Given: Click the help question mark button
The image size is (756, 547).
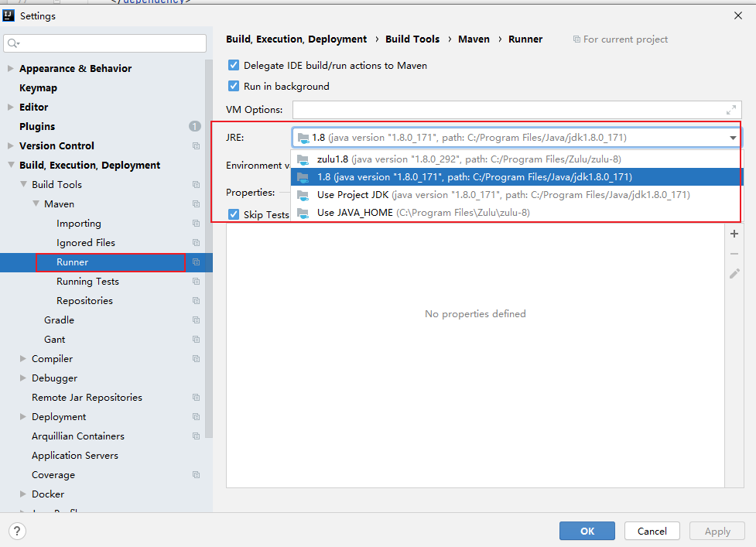Looking at the screenshot, I should click(x=17, y=531).
